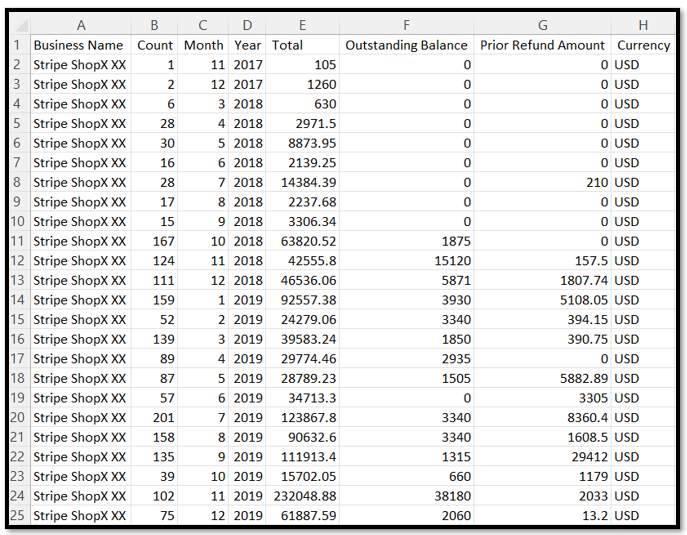Select the Outstanding Balance cell 1875
The height and width of the screenshot is (535, 687).
406,241
